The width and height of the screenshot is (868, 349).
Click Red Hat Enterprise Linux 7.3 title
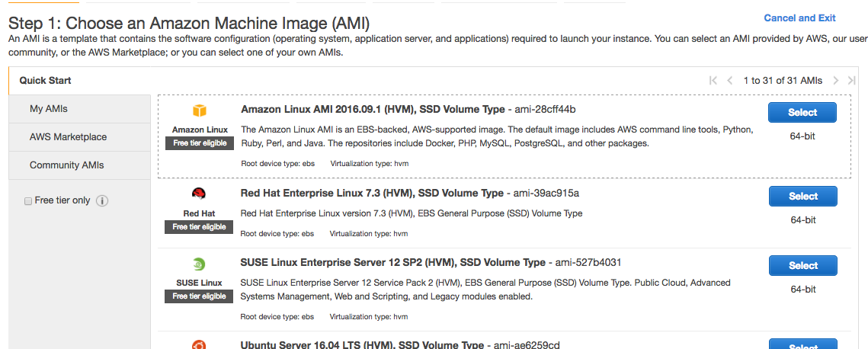click(x=373, y=194)
